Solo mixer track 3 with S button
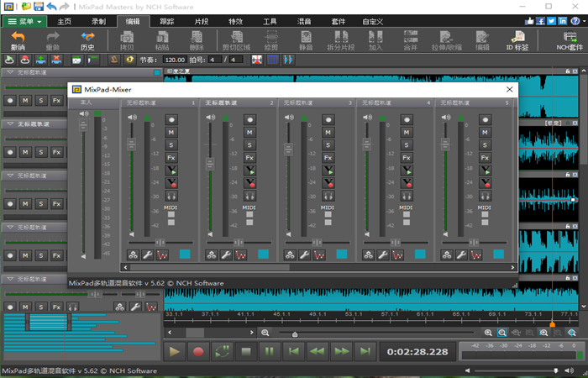This screenshot has width=588, height=378. pos(328,145)
